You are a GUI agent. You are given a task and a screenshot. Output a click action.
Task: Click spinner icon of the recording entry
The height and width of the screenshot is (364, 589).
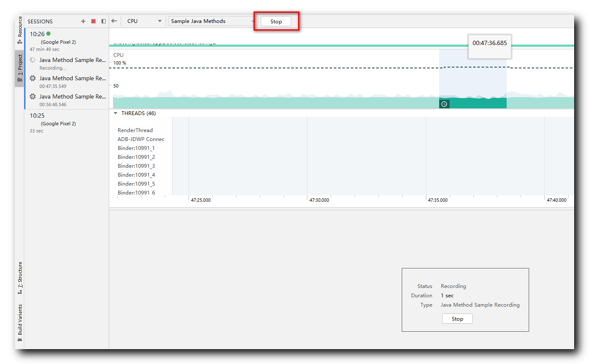(33, 60)
